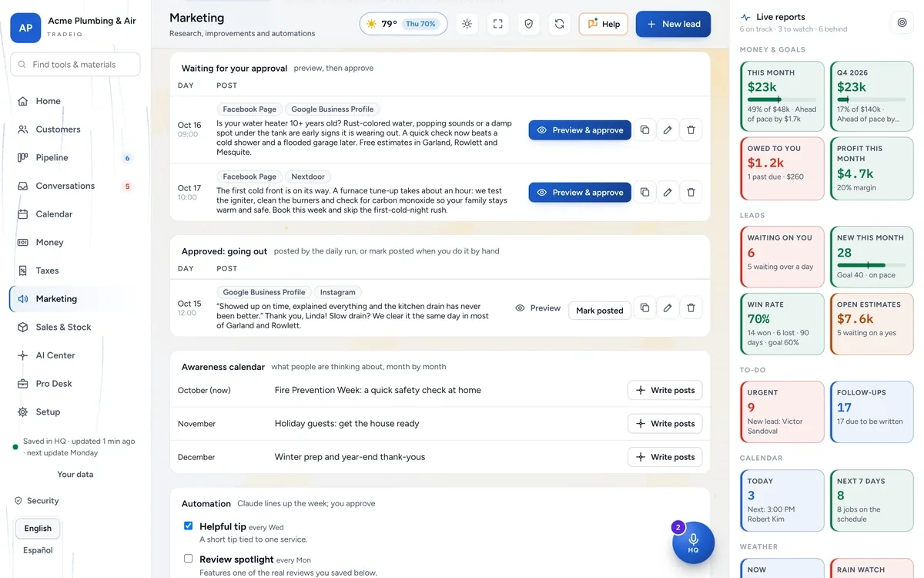Click the Nextdoor tag on the Oct 17 post
924x578 pixels.
click(308, 176)
